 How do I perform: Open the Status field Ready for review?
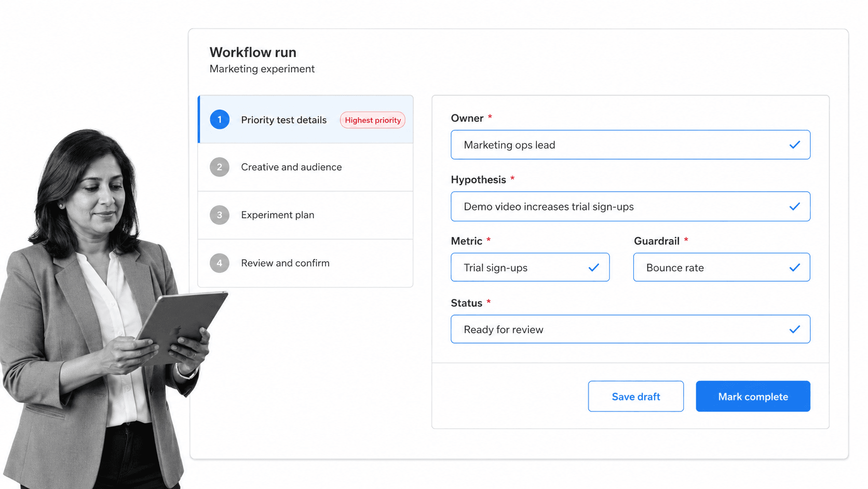630,329
